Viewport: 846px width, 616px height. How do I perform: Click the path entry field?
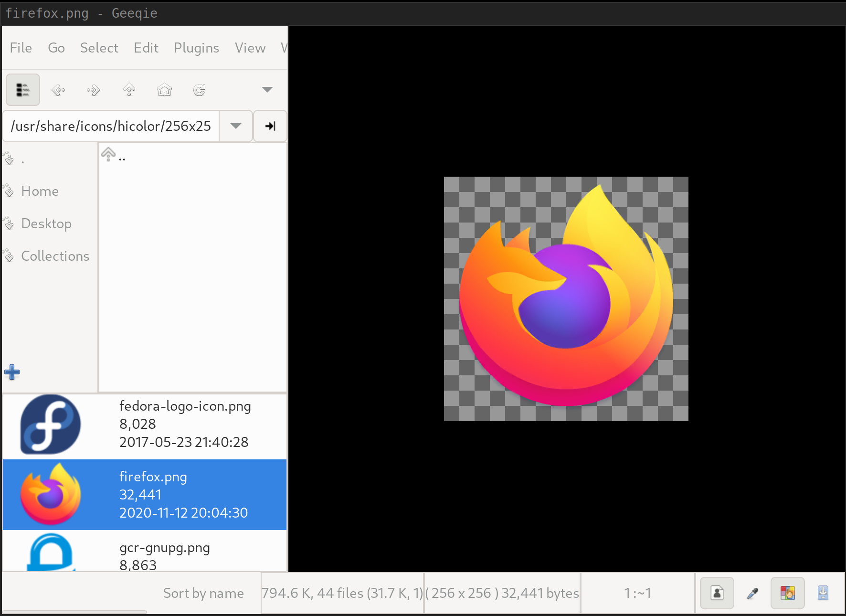(x=111, y=126)
